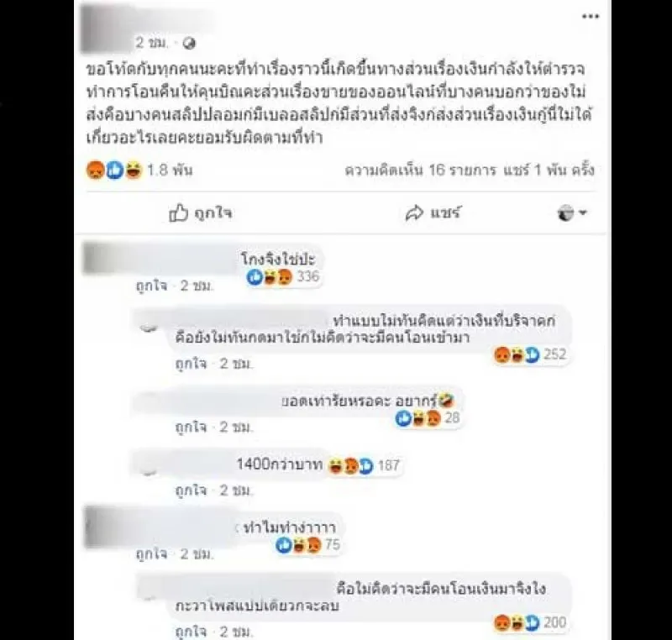672x640 pixels.
Task: Open ความคิดเห็น 16 รายการ comments list
Action: 421,170
